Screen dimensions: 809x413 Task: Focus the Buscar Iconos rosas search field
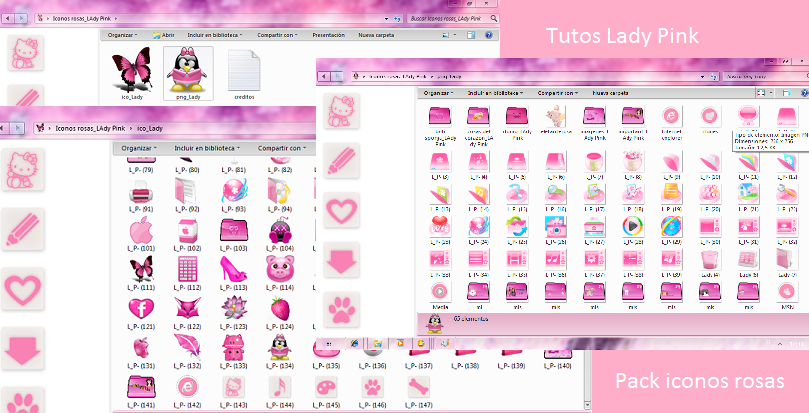point(453,19)
